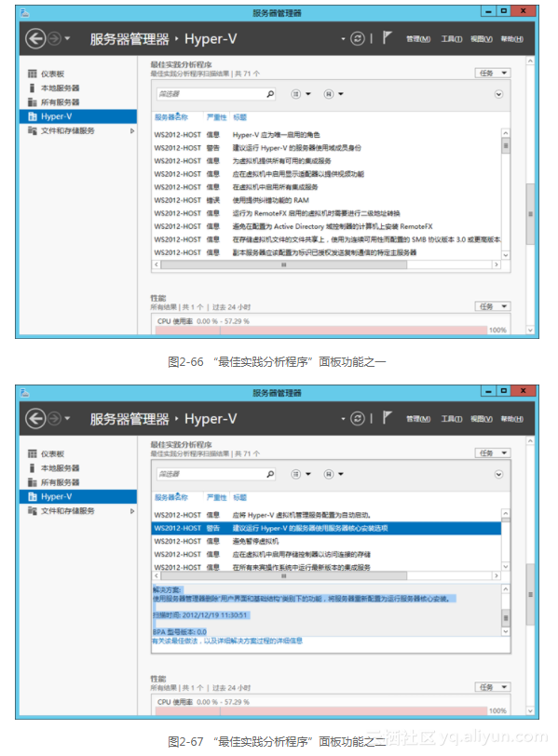Sort by 严重性 column in figure 2-66 window

(x=216, y=117)
